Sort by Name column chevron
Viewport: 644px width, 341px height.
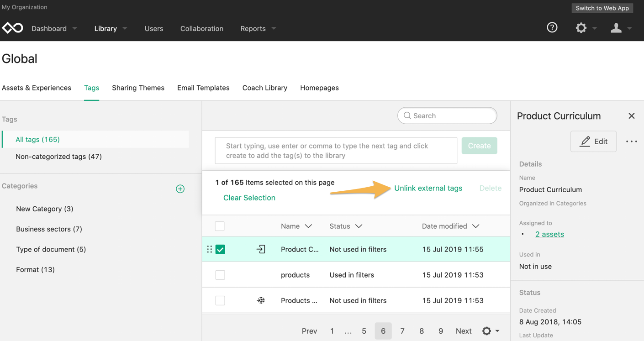[308, 226]
